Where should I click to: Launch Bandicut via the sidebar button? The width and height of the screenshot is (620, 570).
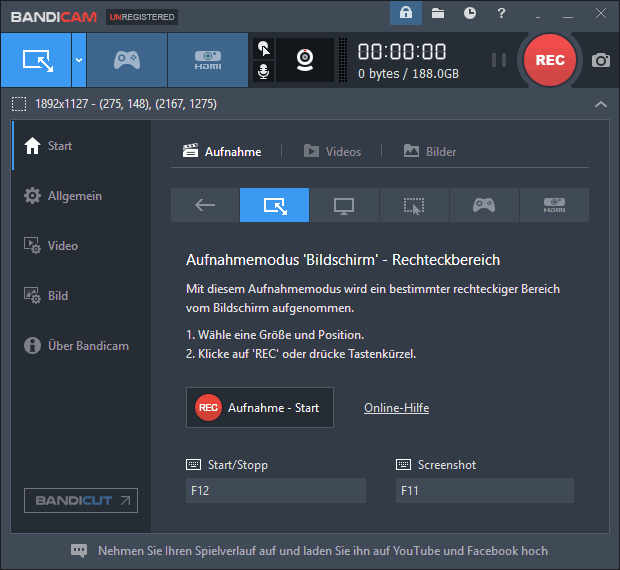pos(81,500)
